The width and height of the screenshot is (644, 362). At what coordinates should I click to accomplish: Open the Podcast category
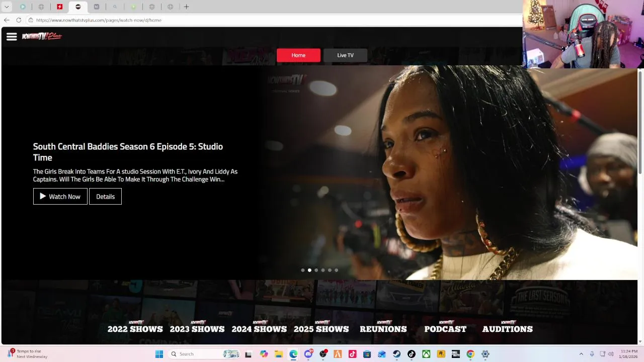click(x=445, y=327)
